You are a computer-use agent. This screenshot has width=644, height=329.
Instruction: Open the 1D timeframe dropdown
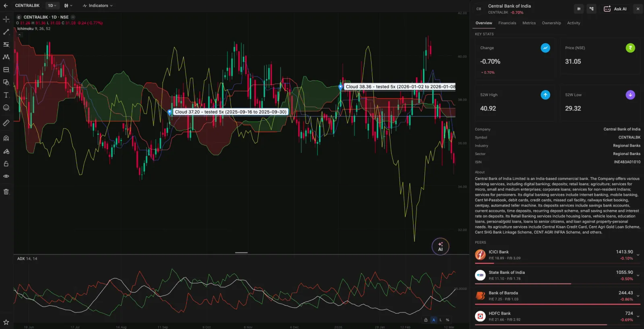pyautogui.click(x=52, y=6)
